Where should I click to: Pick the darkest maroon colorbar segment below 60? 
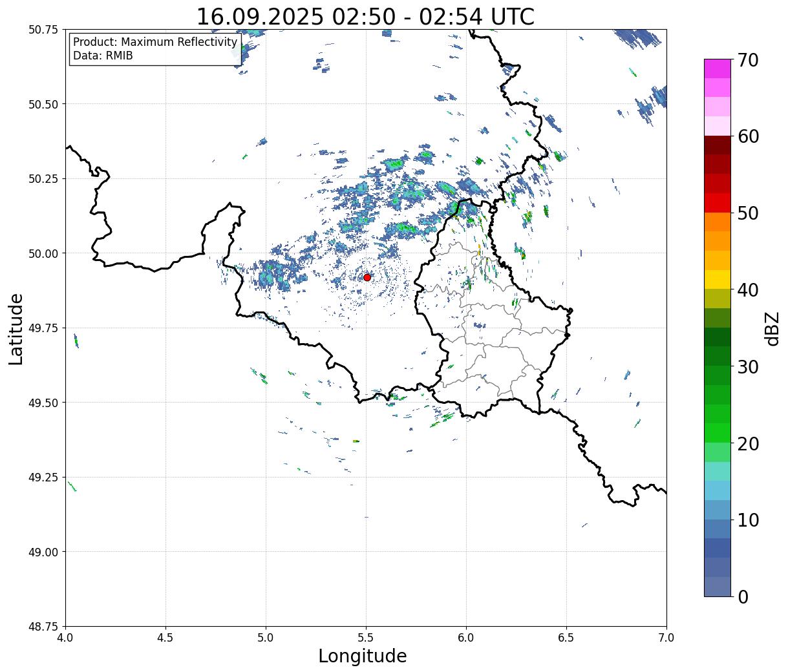[x=718, y=145]
